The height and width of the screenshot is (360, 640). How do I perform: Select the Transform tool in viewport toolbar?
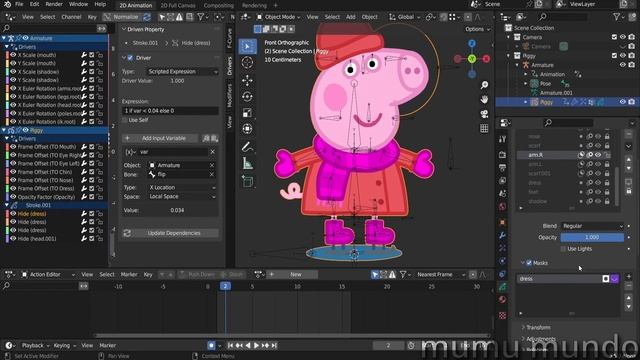pyautogui.click(x=247, y=129)
